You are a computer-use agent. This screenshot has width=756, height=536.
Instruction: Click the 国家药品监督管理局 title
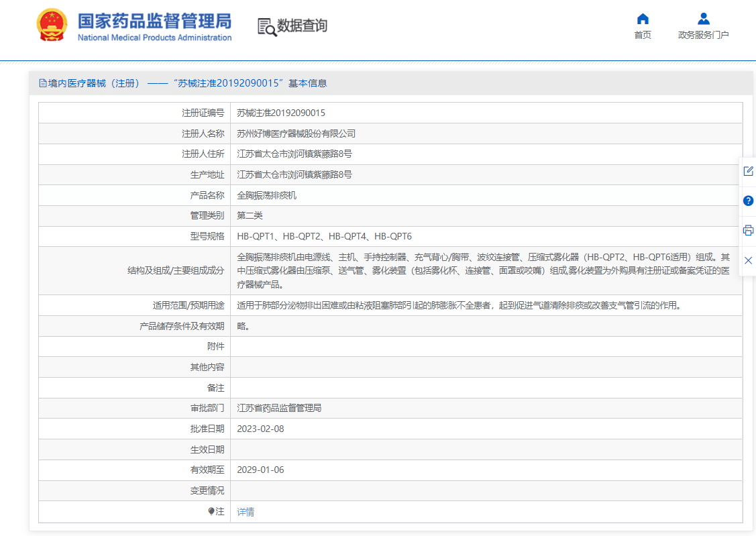[155, 21]
